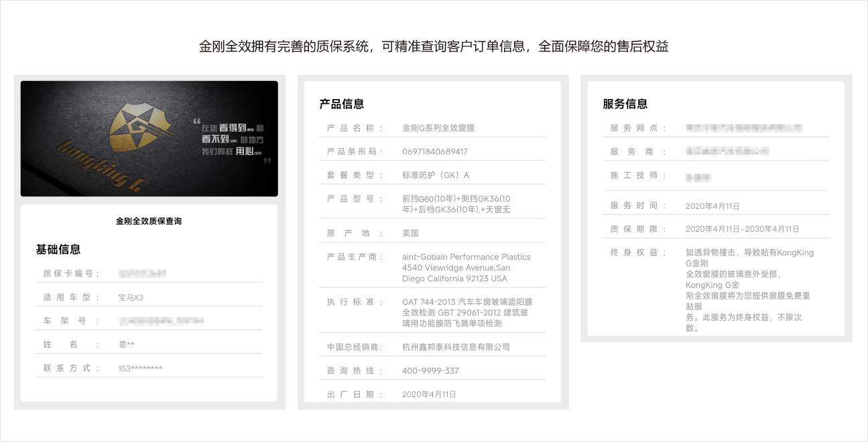Click the barcode number 06971840689417
This screenshot has height=442, width=868.
tap(435, 151)
